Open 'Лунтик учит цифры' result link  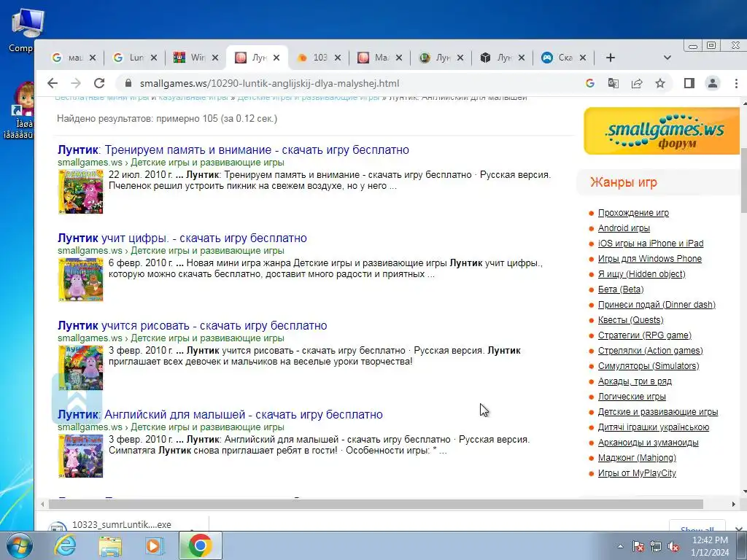182,238
